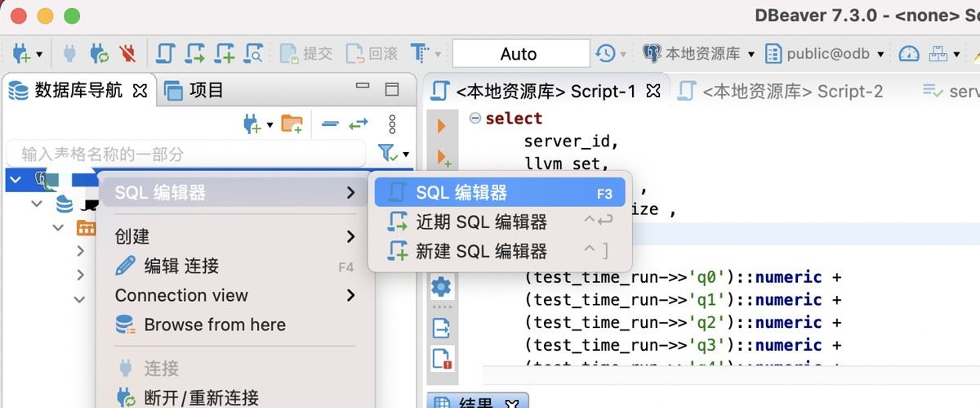Click the 'q0' numeric expression line
Image resolution: width=980 pixels, height=408 pixels.
click(x=683, y=277)
